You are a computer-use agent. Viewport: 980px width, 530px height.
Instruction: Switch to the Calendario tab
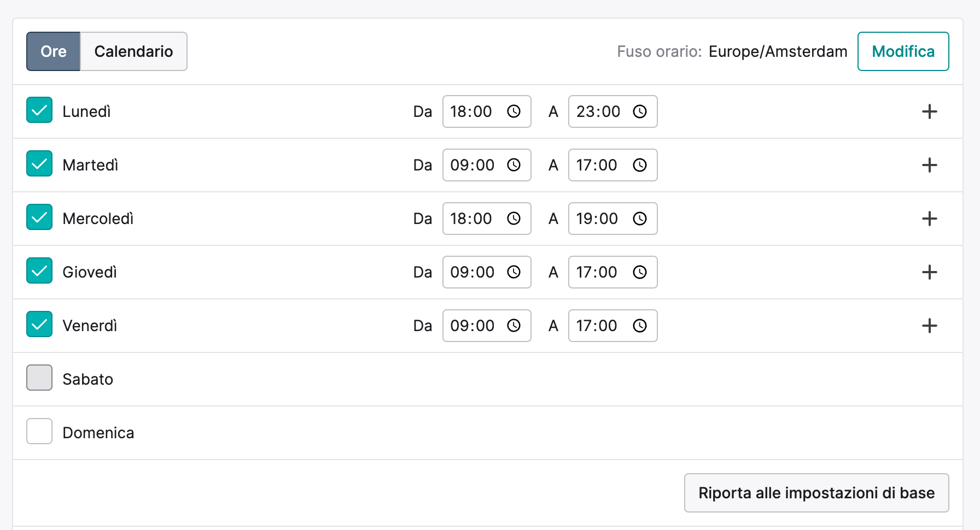point(133,51)
